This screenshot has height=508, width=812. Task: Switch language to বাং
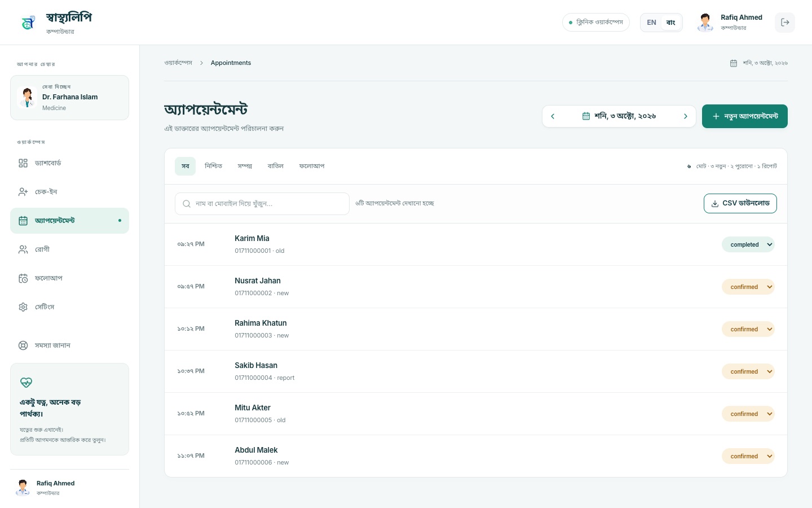[670, 23]
